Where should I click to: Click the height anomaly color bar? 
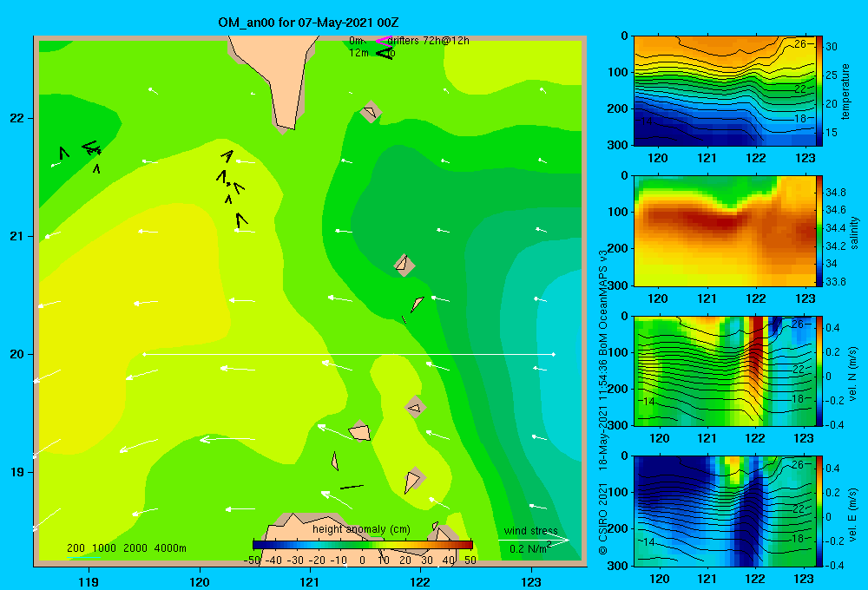[363, 545]
